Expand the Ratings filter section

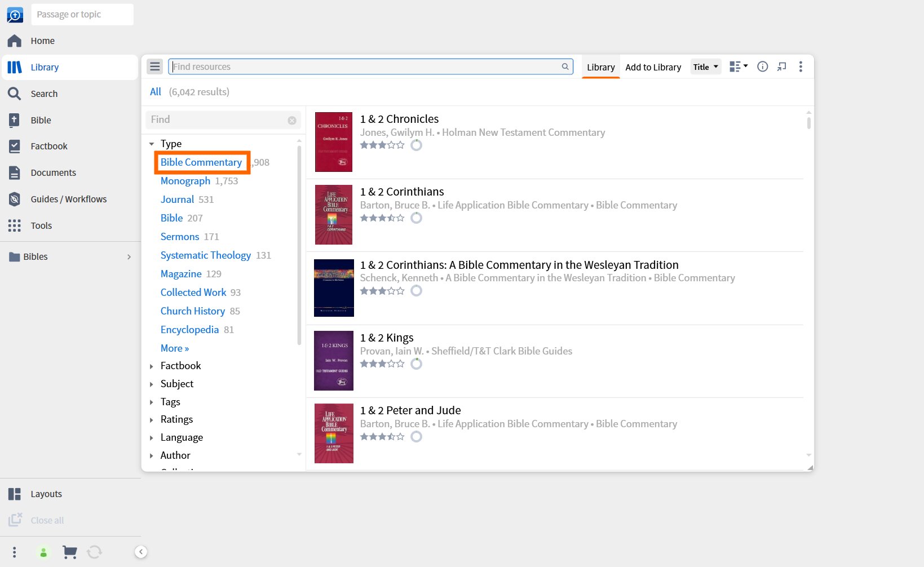pos(152,420)
